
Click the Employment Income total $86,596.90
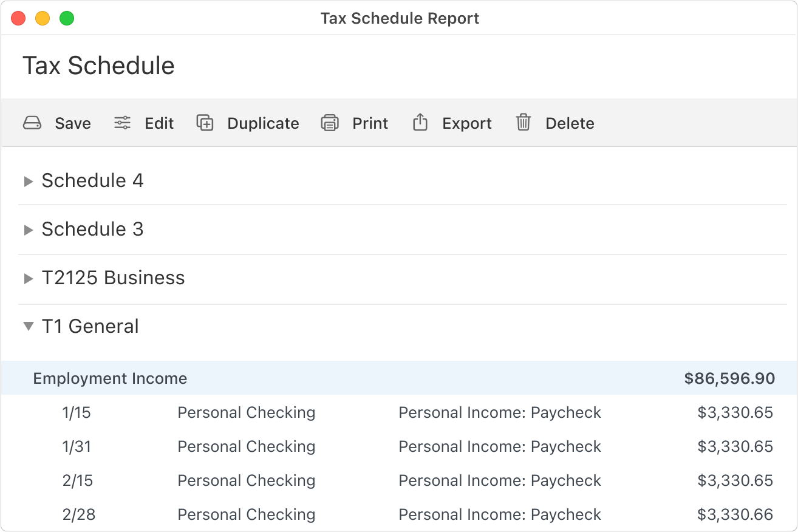click(729, 378)
